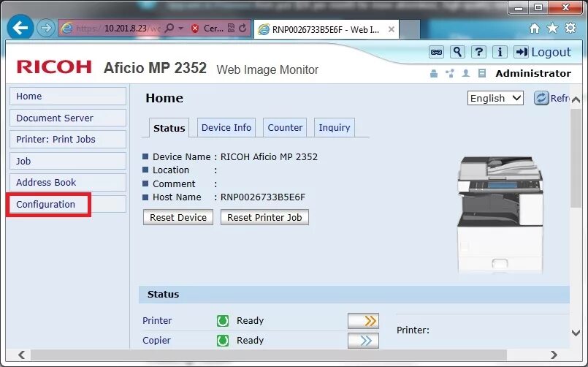Click the address field showing 10.201.8.23
The image size is (588, 367).
pyautogui.click(x=119, y=28)
